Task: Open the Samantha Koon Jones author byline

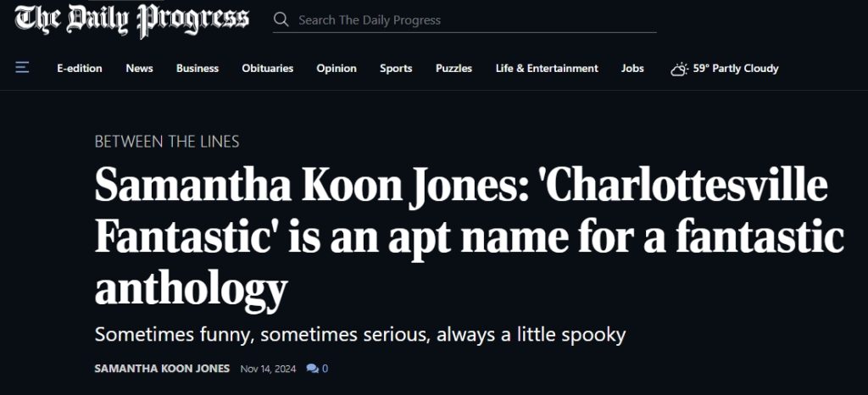Action: coord(162,369)
